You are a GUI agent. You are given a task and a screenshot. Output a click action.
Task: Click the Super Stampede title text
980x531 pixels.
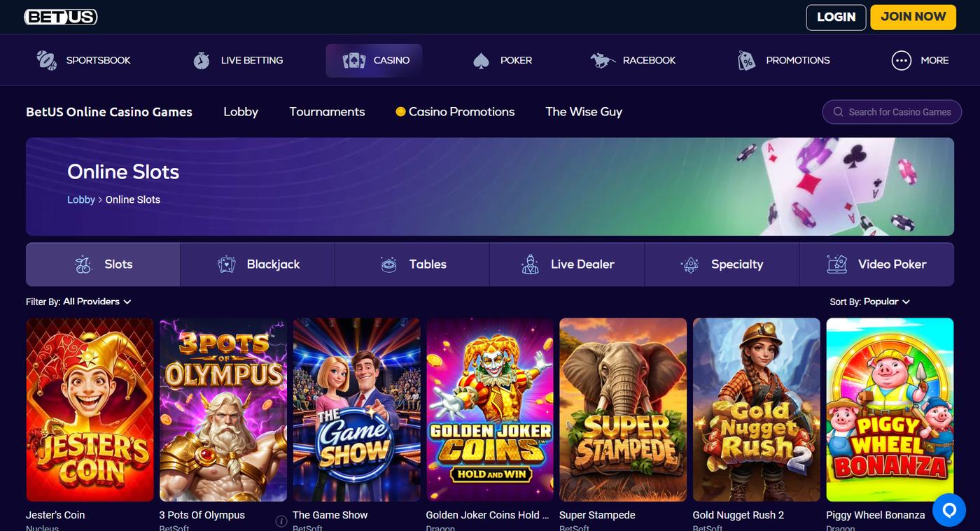[x=597, y=515]
